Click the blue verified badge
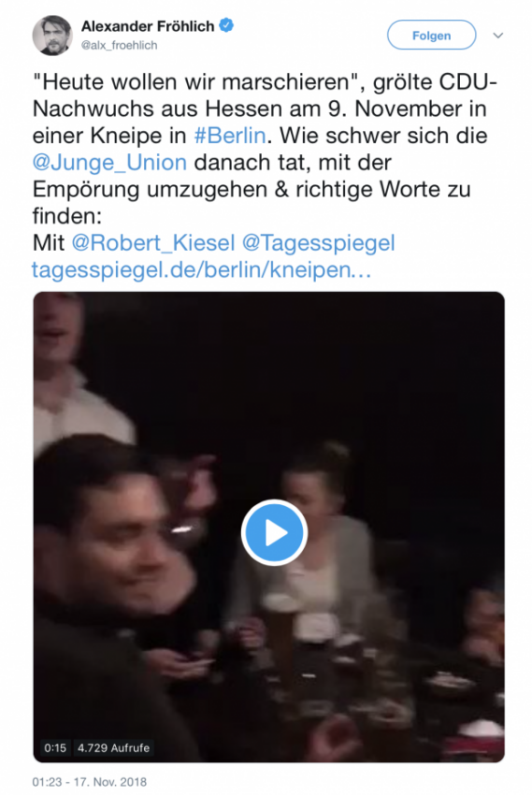This screenshot has height=795, width=532. click(x=226, y=25)
